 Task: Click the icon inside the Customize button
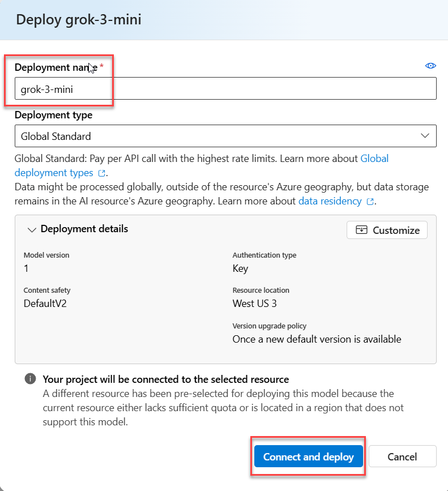tap(361, 230)
